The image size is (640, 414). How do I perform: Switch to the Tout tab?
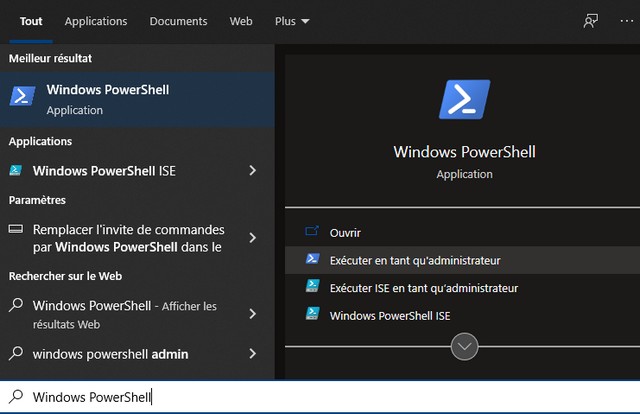(31, 21)
